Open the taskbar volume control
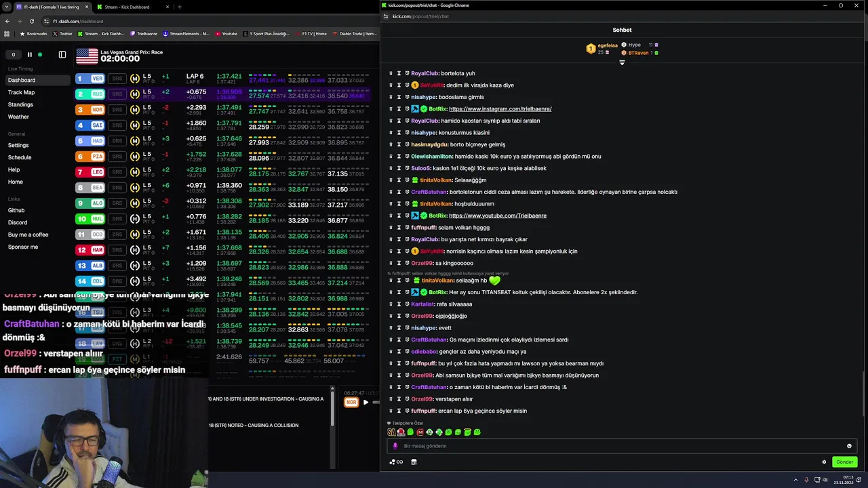The width and height of the screenshot is (868, 488). [x=825, y=480]
